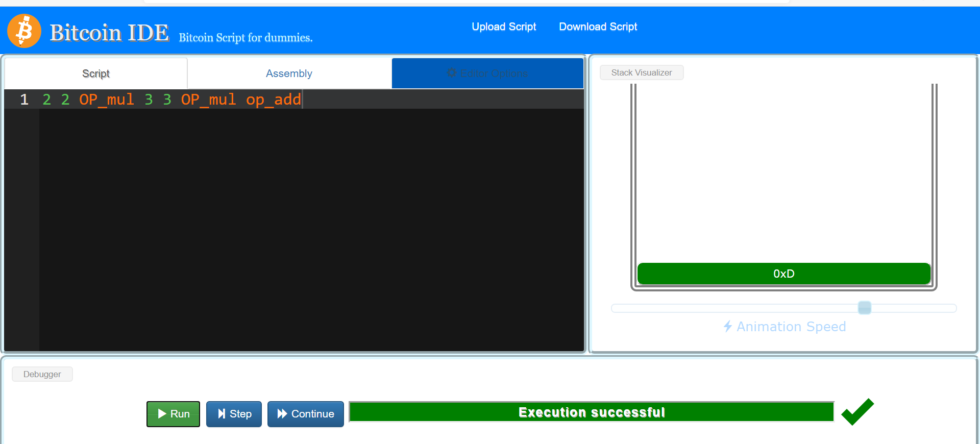Open the Download Script link

click(598, 27)
